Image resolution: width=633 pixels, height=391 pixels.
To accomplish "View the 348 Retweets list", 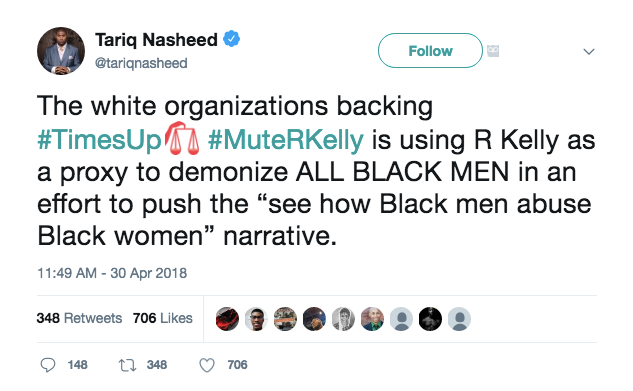I will 79,318.
